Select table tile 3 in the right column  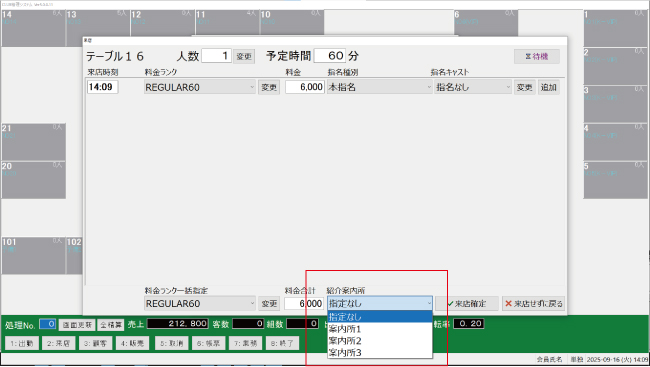pos(616,105)
